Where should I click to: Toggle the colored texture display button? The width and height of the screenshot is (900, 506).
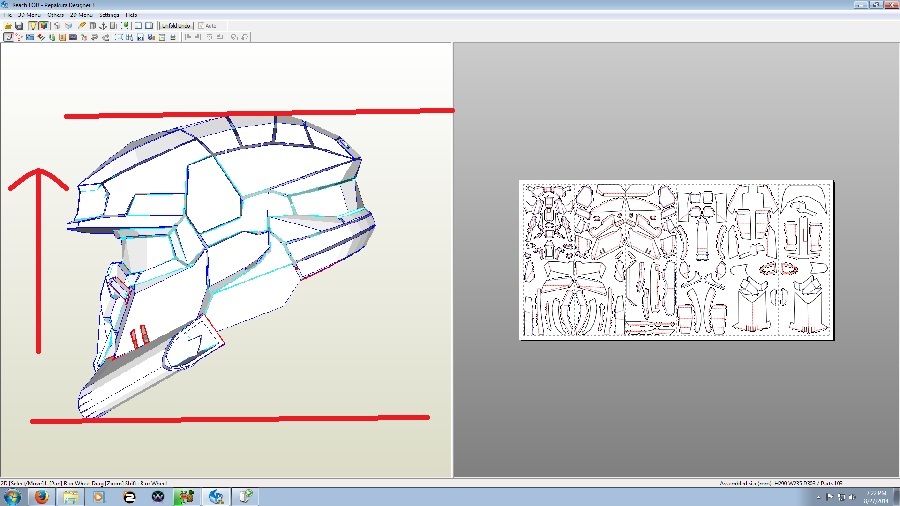coord(44,26)
